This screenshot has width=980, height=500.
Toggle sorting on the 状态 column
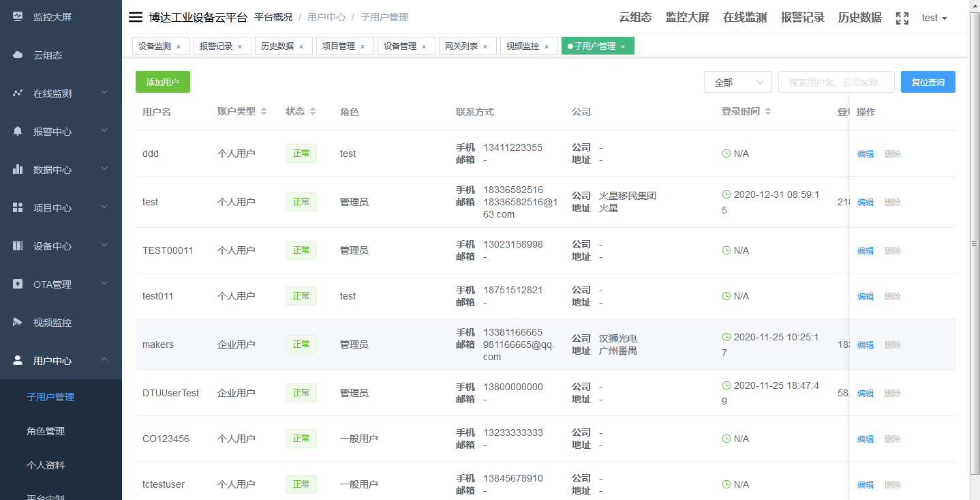point(312,111)
